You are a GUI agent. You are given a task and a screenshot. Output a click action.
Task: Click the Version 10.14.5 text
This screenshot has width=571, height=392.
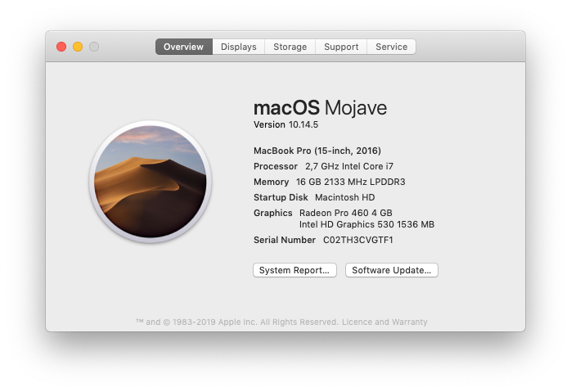285,124
